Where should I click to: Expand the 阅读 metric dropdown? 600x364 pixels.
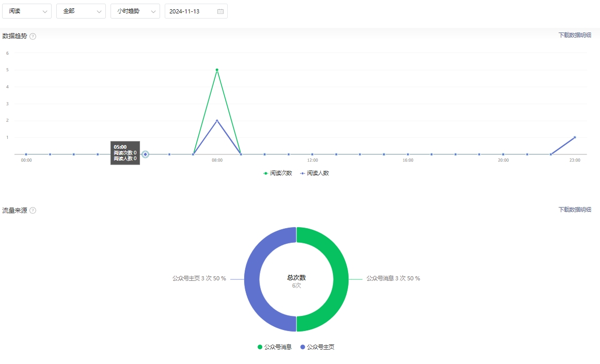(27, 11)
